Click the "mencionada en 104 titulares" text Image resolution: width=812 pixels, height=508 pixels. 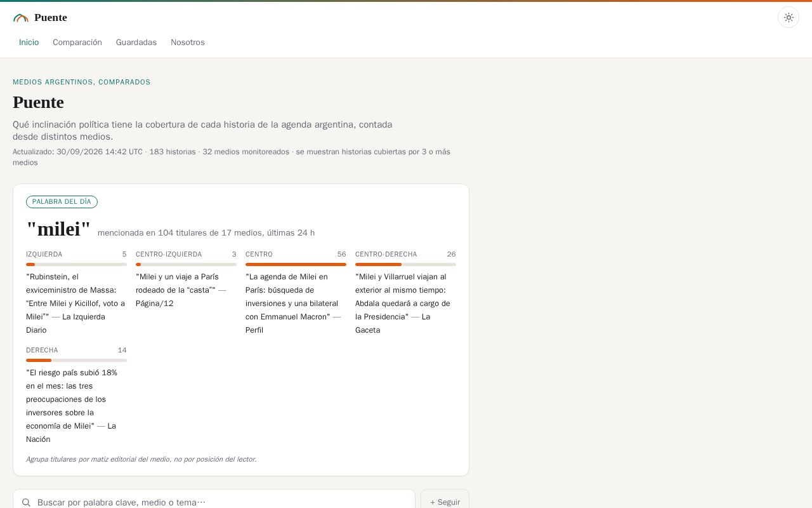click(206, 233)
